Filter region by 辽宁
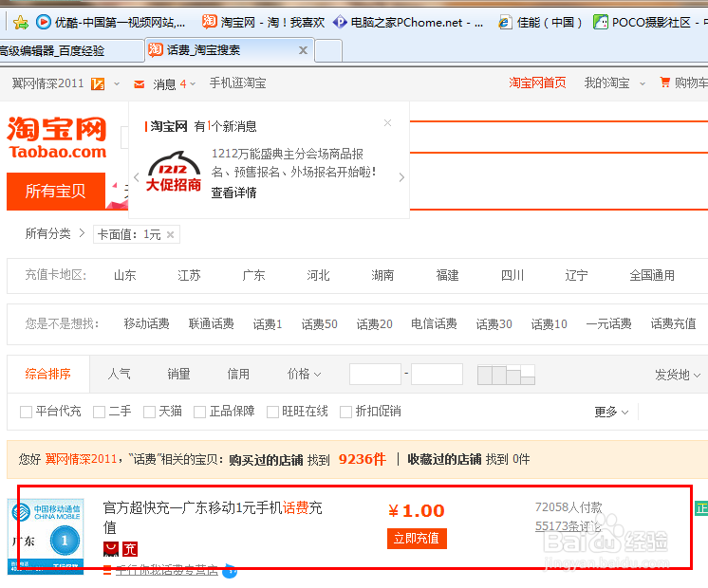This screenshot has width=708, height=588. pos(576,275)
